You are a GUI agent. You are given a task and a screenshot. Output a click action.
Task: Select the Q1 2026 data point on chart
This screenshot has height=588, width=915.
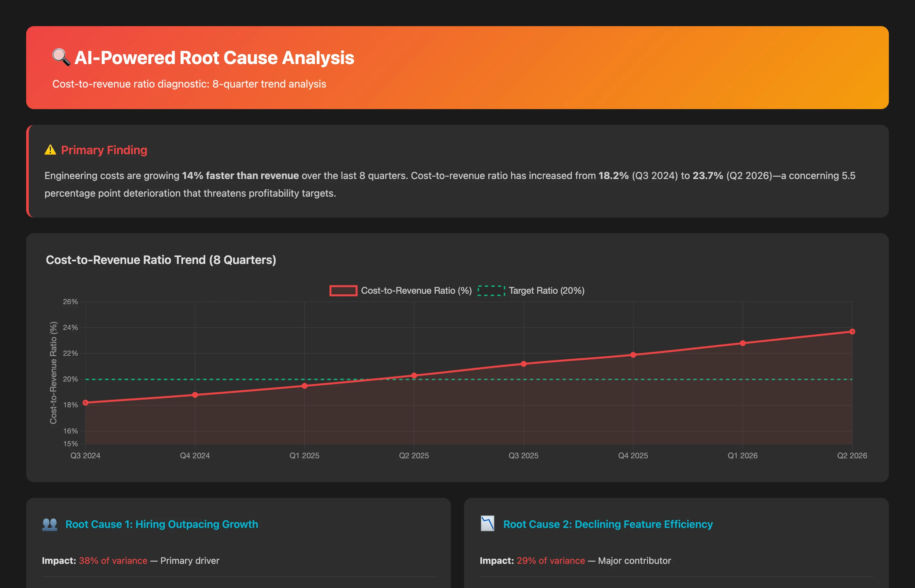[x=743, y=343]
